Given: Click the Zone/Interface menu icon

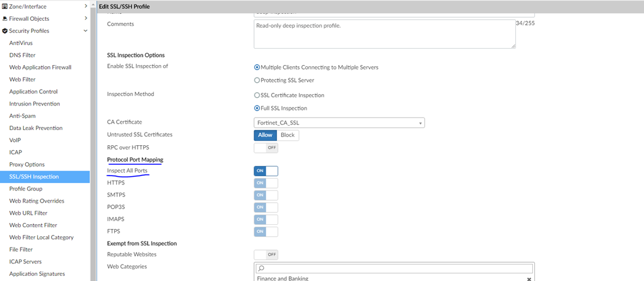Looking at the screenshot, I should (x=4, y=6).
